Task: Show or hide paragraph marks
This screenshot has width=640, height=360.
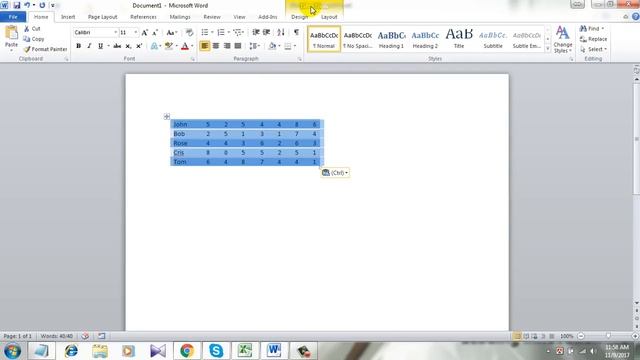Action: 296,32
